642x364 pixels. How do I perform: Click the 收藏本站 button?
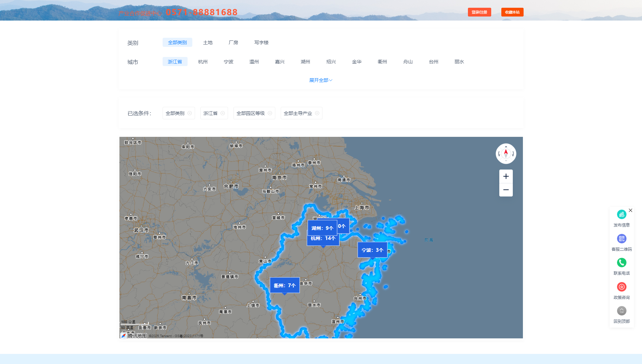click(512, 12)
